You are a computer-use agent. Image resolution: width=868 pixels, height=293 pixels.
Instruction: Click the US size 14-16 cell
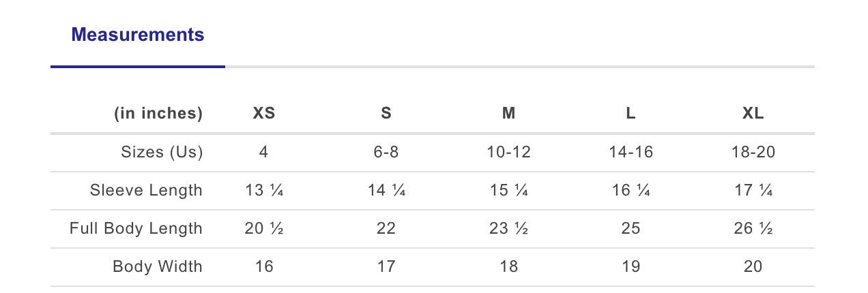coord(631,152)
